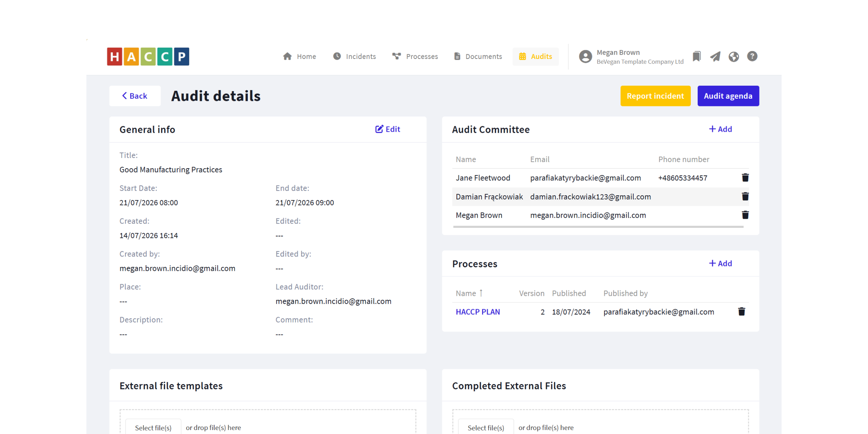Open the Processes menu item

(415, 56)
